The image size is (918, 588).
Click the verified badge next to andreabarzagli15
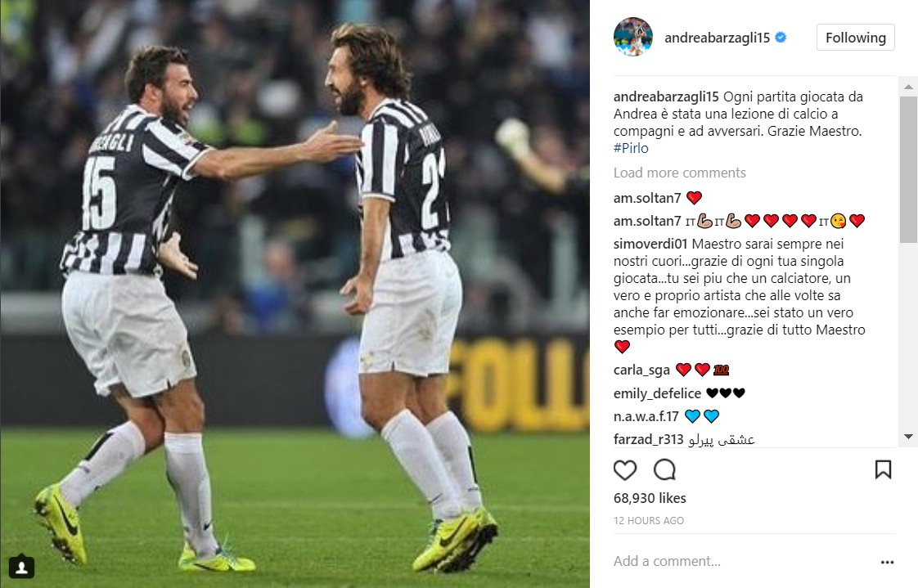(781, 38)
